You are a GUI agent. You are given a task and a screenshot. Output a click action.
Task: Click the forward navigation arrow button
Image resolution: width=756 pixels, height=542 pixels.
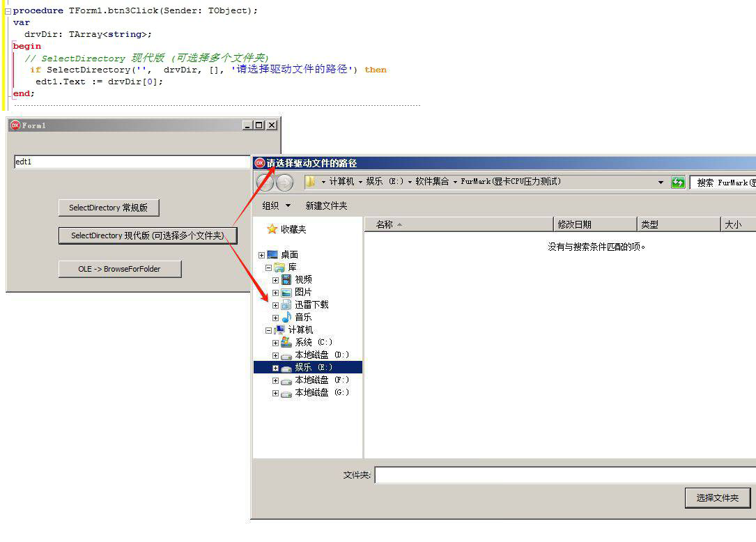pyautogui.click(x=284, y=183)
